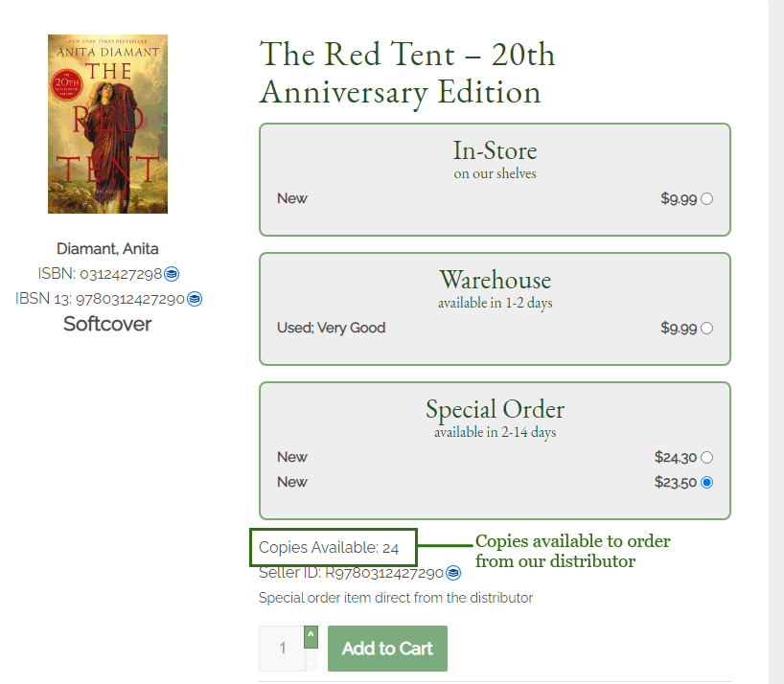
Task: Click the Seller ID number text
Action: (x=384, y=573)
